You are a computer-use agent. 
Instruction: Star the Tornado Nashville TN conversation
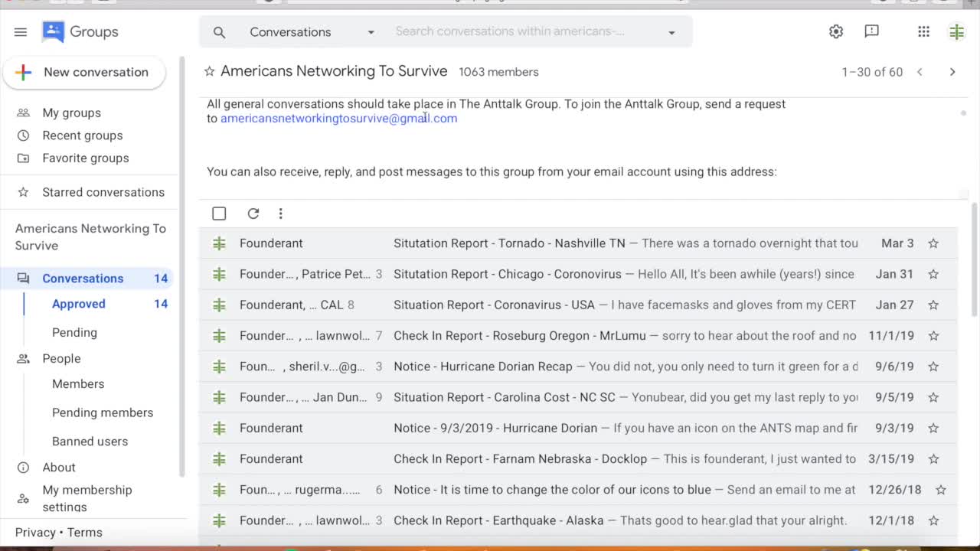click(x=933, y=243)
